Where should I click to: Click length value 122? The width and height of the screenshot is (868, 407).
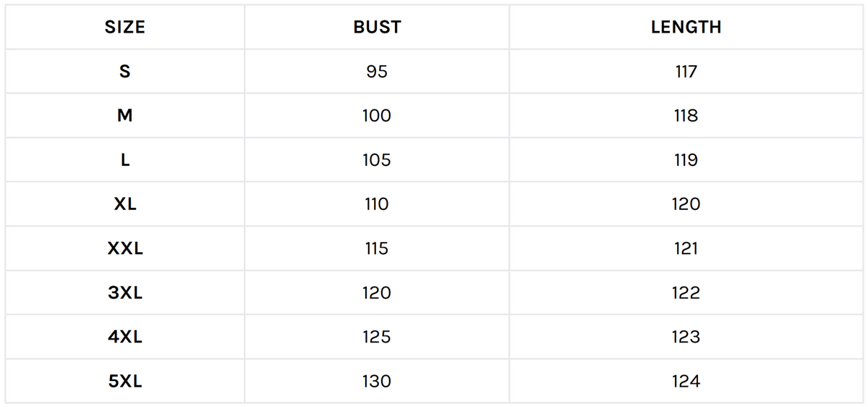click(686, 293)
